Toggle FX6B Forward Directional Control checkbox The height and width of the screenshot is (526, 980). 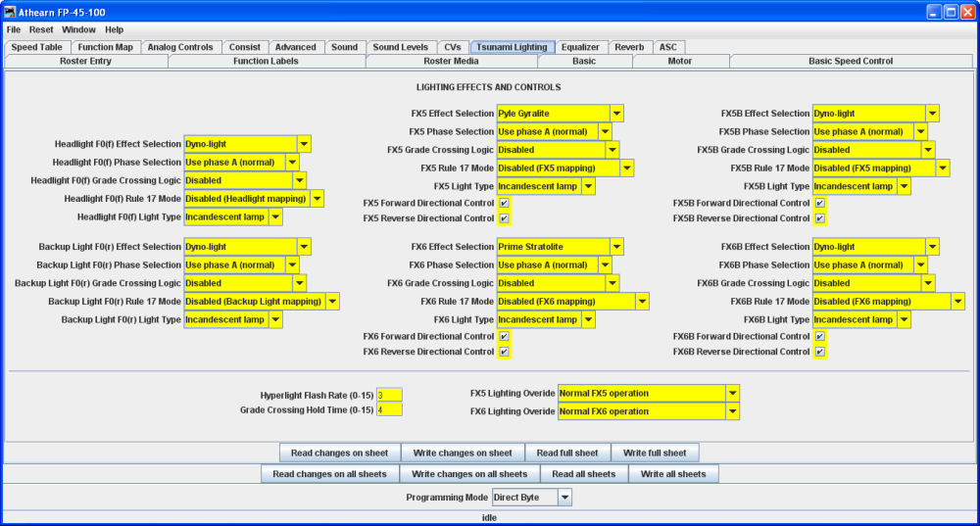coord(819,336)
